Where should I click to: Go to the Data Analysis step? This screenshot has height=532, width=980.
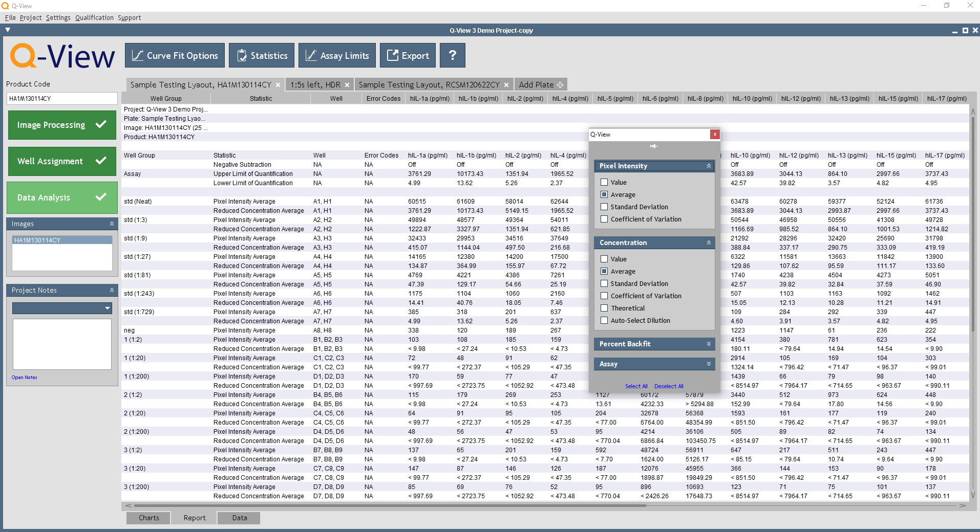(62, 197)
